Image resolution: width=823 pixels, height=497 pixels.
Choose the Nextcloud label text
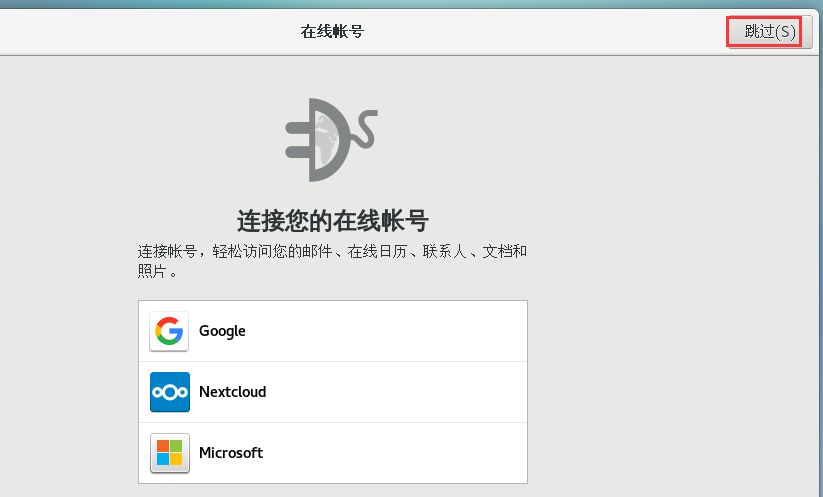click(x=233, y=392)
